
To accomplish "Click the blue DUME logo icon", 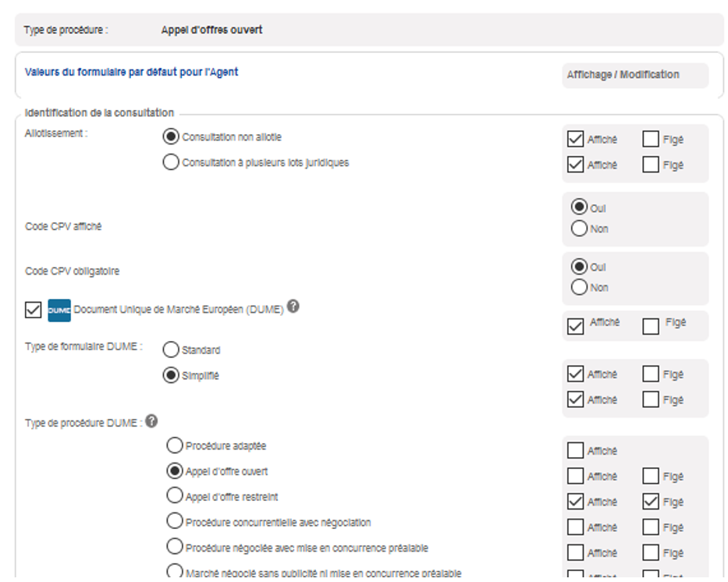I will click(59, 310).
